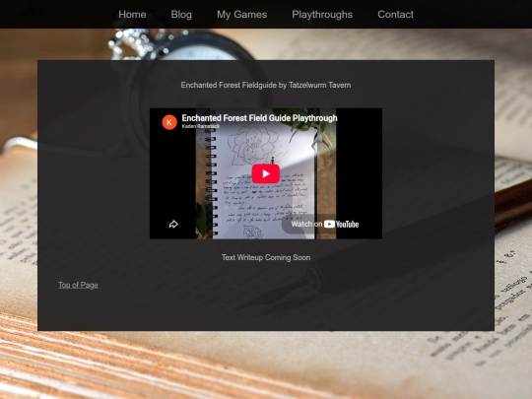Open the My Games menu item
532x399 pixels.
[x=242, y=14]
